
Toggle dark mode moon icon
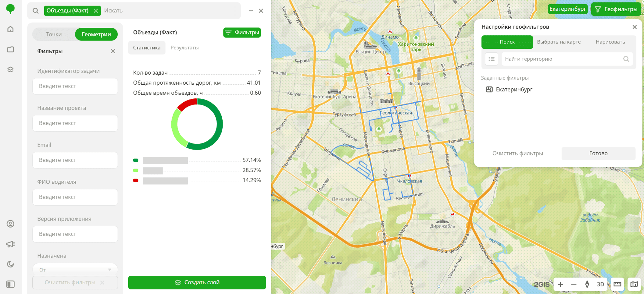(10, 264)
